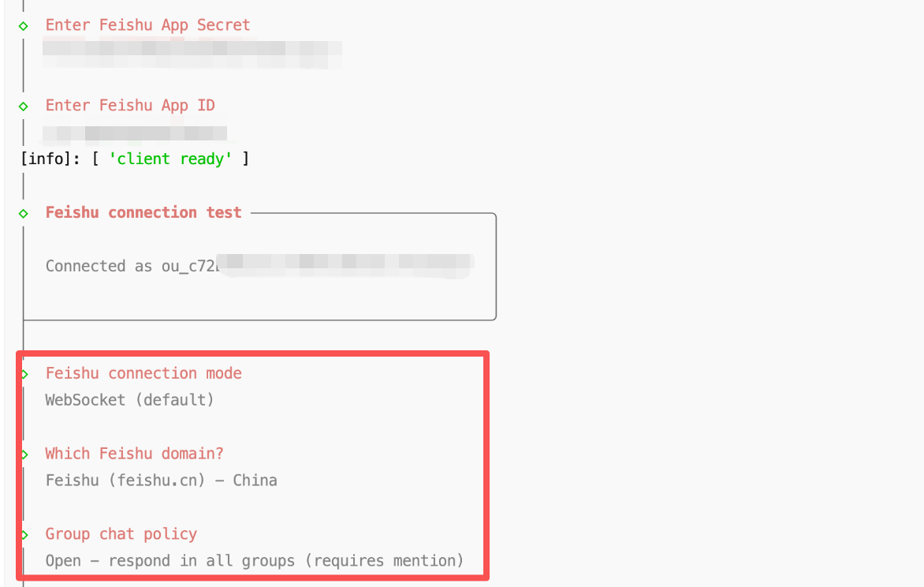Click the Feishu connection test heading
The image size is (924, 587).
click(x=143, y=212)
